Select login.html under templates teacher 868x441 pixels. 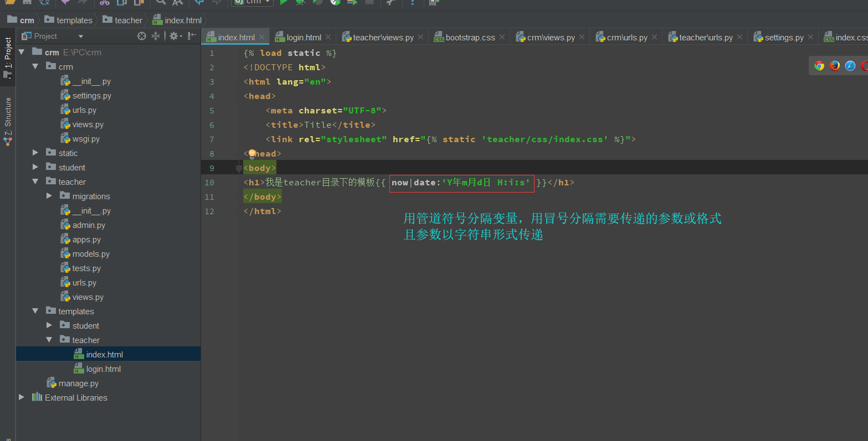point(104,369)
